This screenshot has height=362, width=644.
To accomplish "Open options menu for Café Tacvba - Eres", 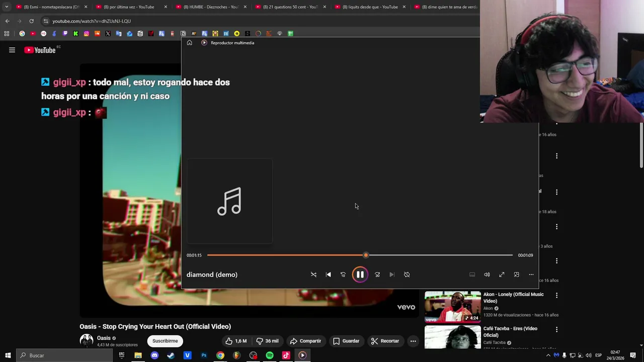I will 556,330.
